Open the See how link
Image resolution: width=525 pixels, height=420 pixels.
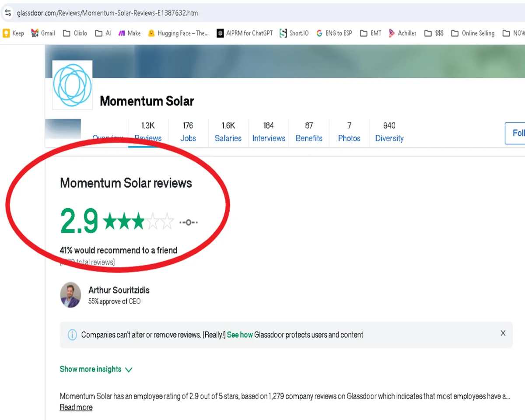click(240, 335)
